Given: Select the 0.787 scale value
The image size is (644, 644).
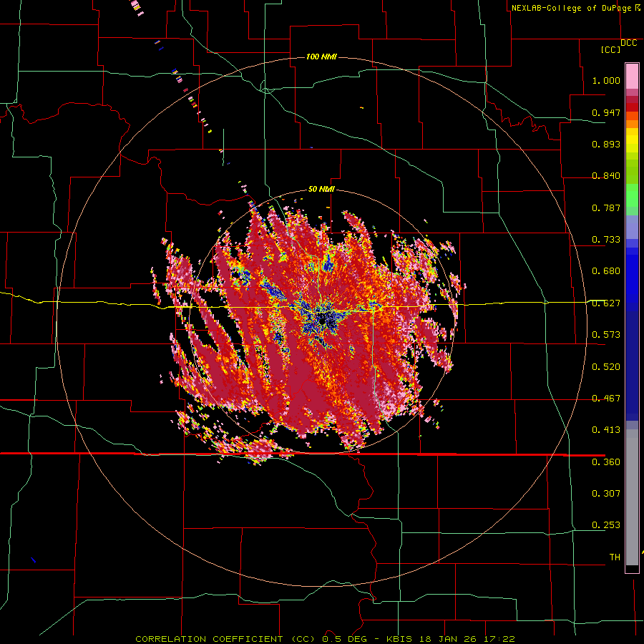Looking at the screenshot, I should [606, 208].
